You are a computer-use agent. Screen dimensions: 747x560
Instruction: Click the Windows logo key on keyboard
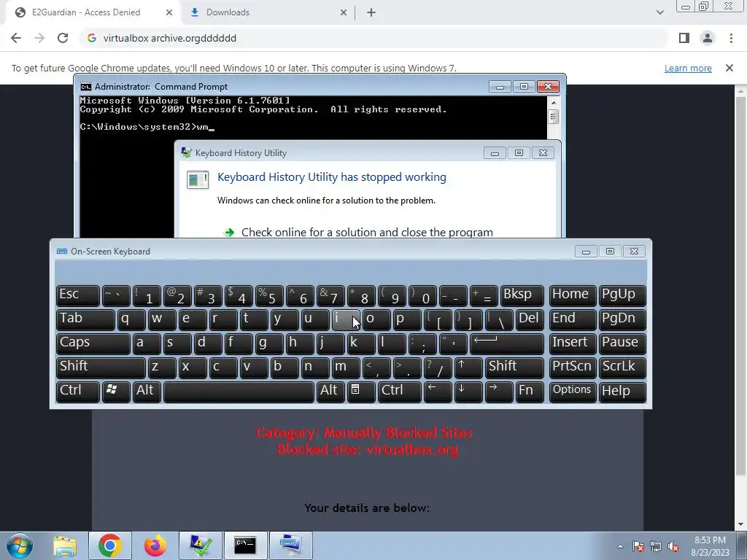116,392
